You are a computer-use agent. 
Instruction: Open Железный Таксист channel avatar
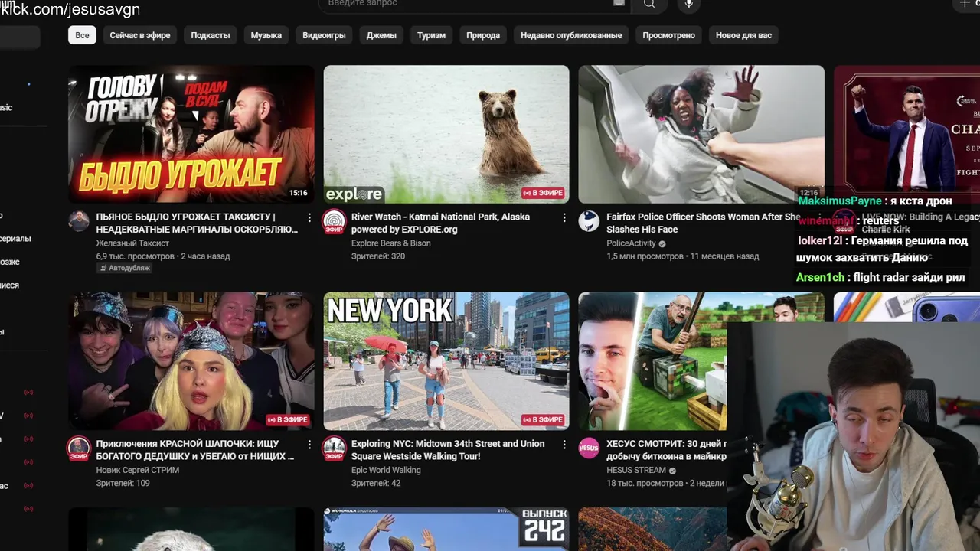[x=79, y=221]
